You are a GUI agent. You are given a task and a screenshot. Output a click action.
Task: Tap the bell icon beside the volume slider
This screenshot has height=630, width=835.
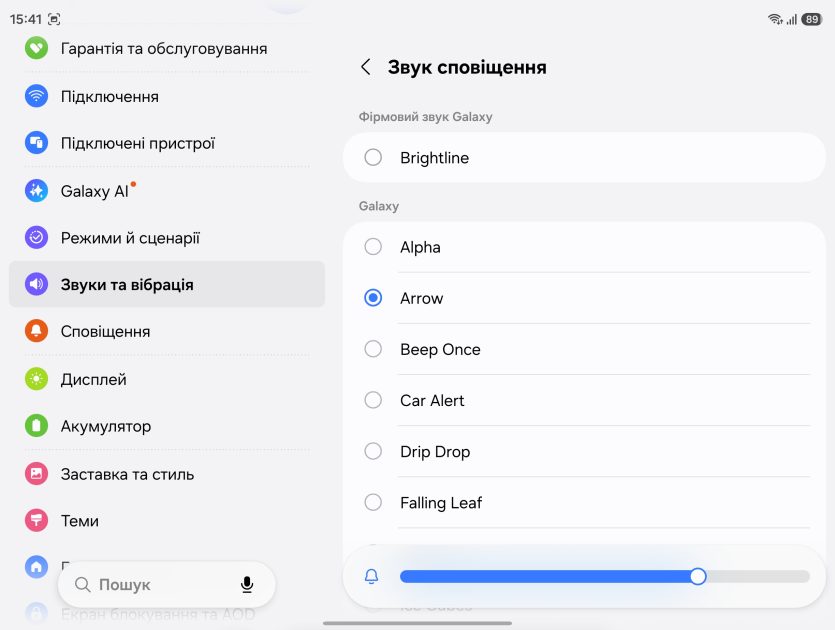click(371, 576)
